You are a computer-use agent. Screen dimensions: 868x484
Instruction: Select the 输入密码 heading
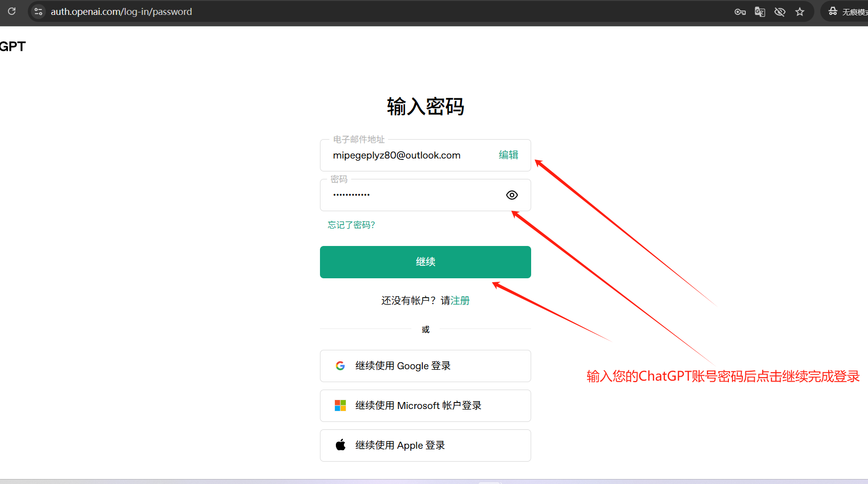[425, 106]
